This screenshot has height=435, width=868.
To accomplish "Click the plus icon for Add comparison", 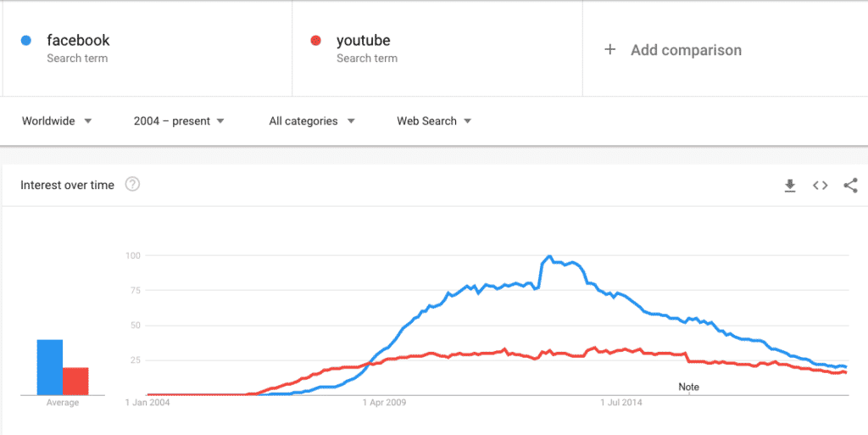I will (x=609, y=50).
